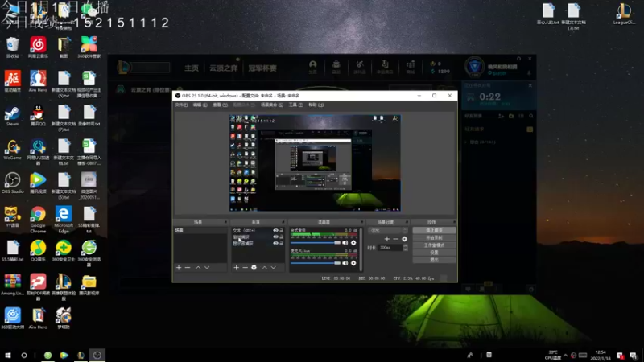Toggle visibility of second source (window capture)
Screen dimensions: 644x362
pos(275,237)
